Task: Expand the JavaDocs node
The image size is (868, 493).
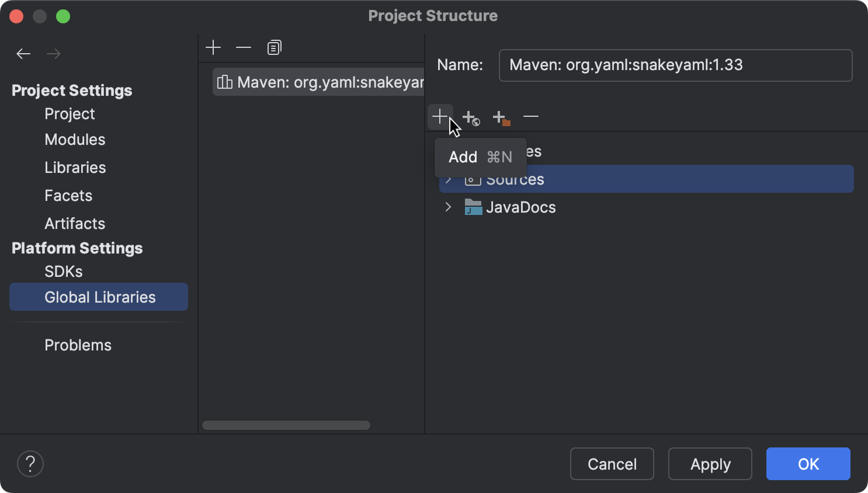Action: (448, 207)
